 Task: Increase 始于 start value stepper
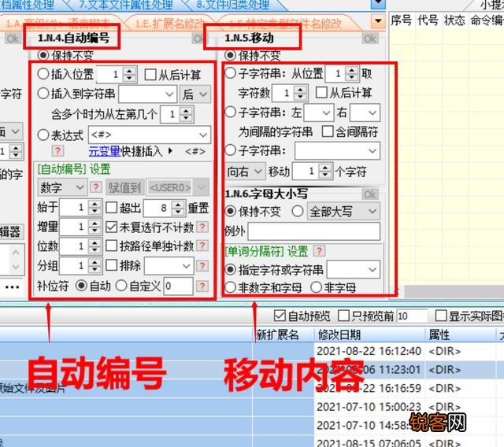(x=94, y=204)
